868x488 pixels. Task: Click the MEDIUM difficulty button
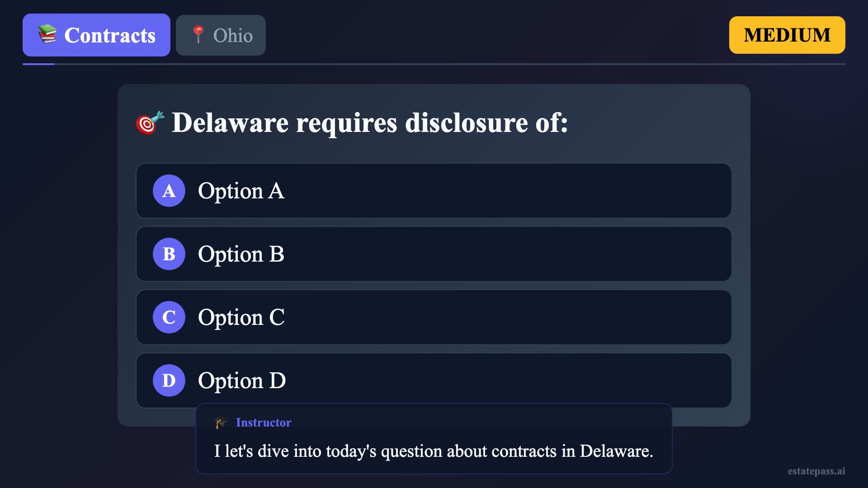click(787, 35)
